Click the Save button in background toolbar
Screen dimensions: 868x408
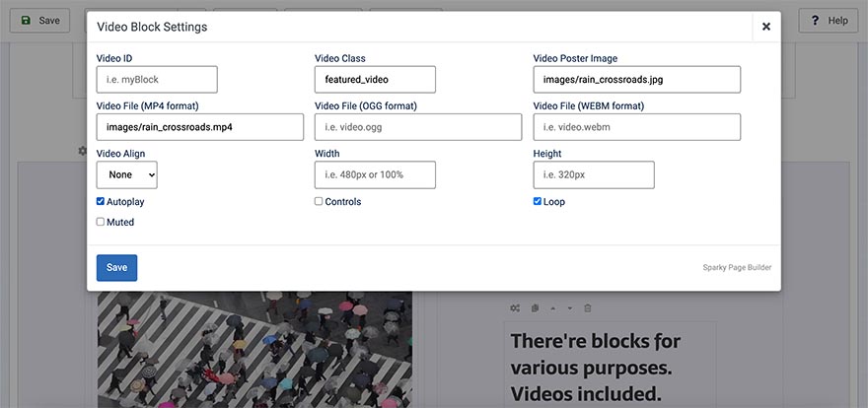[39, 21]
